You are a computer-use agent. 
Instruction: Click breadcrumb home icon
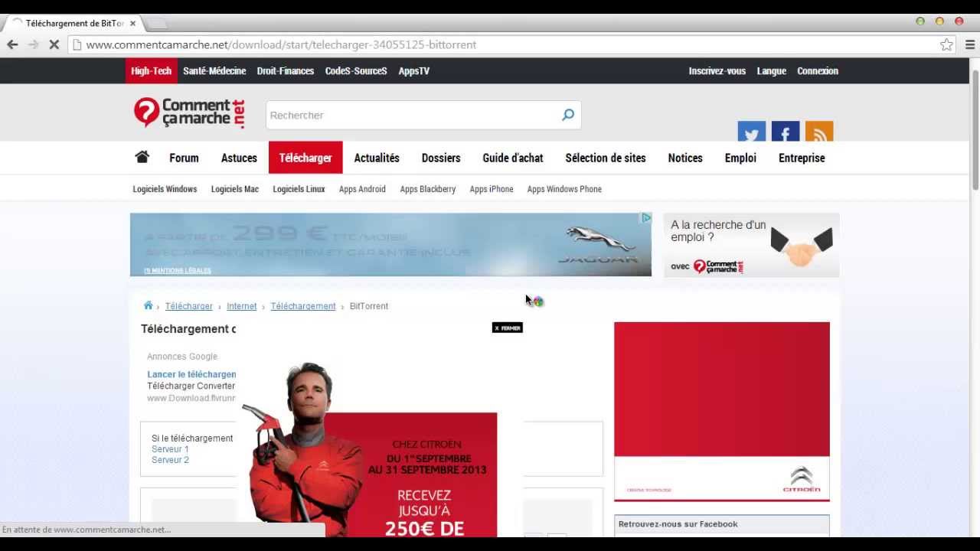tap(149, 305)
